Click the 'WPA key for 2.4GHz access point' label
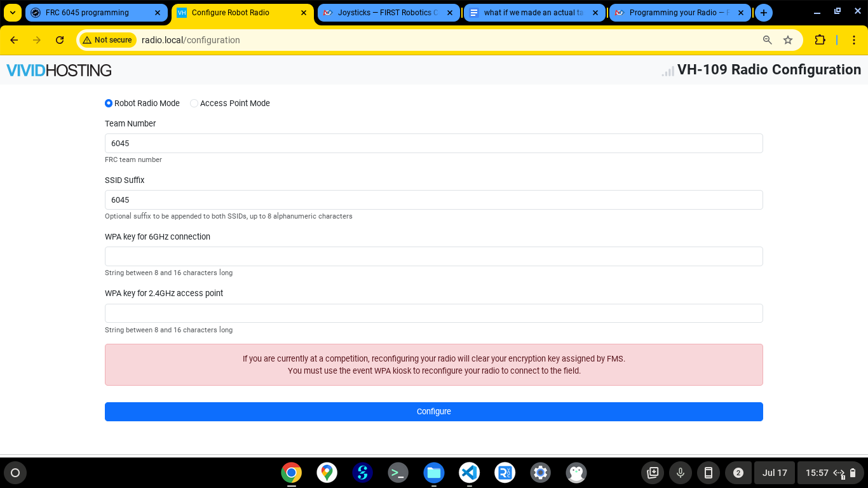The image size is (868, 488). click(164, 294)
